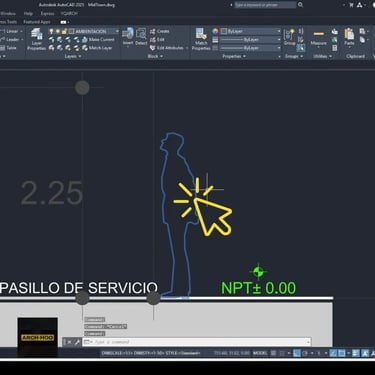Click the green level marker symbol
Screen dimensions: 375x375
pyautogui.click(x=258, y=272)
